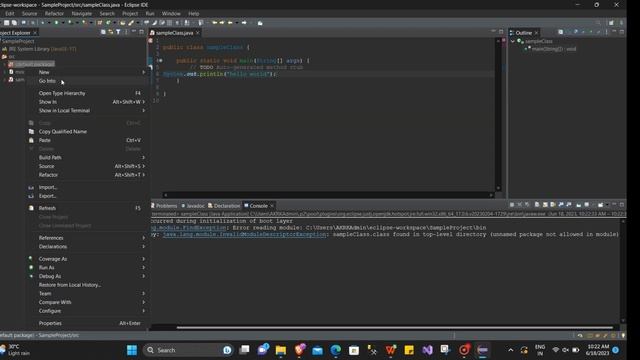Choose New in the context menu
640x360 pixels.
pyautogui.click(x=44, y=72)
